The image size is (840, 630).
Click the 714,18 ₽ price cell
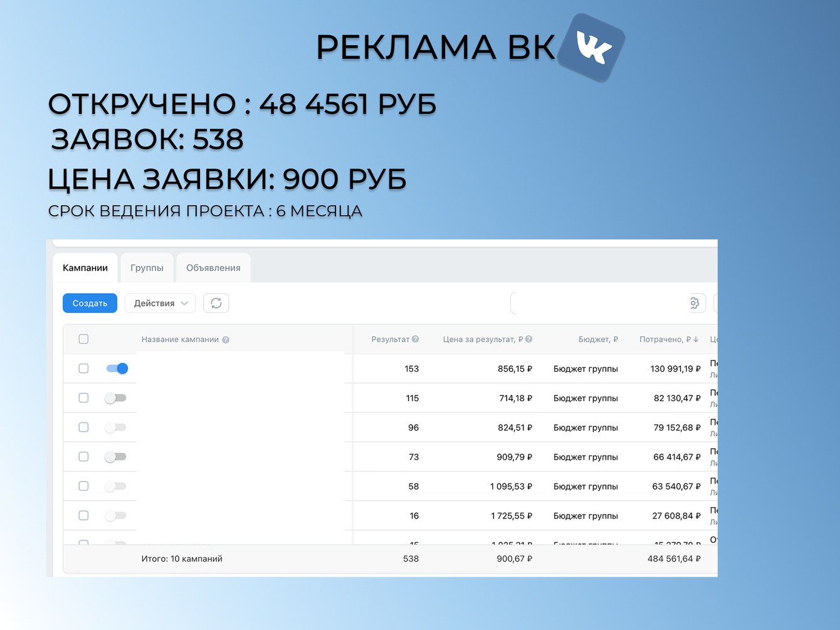pos(515,398)
